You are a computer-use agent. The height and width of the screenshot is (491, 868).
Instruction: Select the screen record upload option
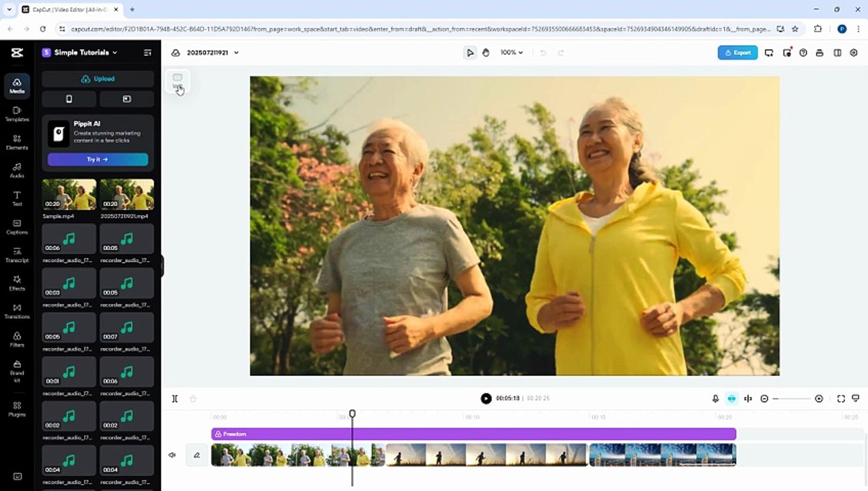(x=126, y=99)
